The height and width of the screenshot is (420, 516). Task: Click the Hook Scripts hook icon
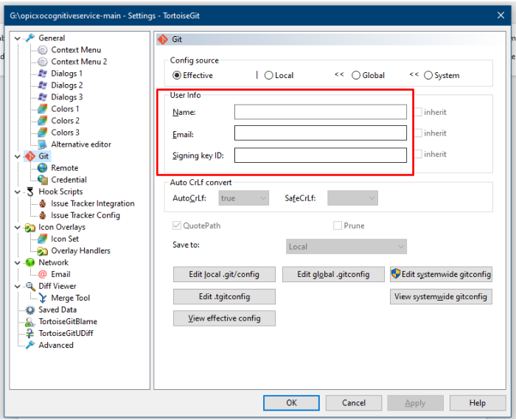tap(30, 192)
